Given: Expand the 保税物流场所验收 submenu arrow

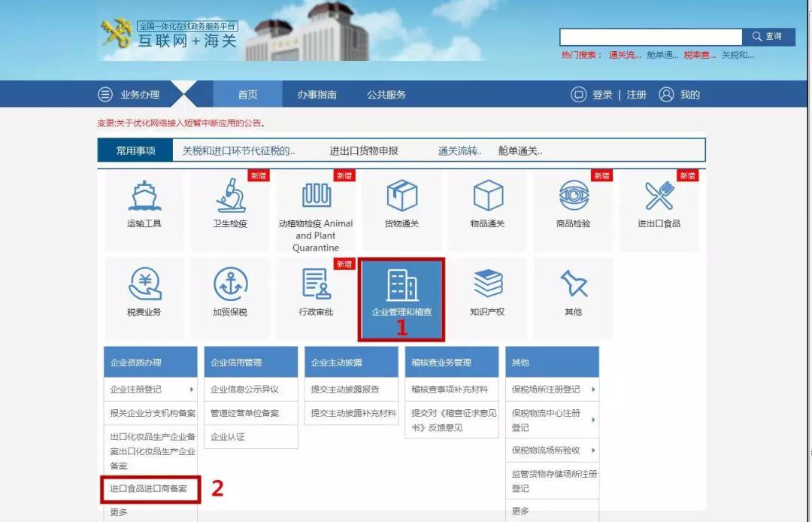Looking at the screenshot, I should 593,450.
